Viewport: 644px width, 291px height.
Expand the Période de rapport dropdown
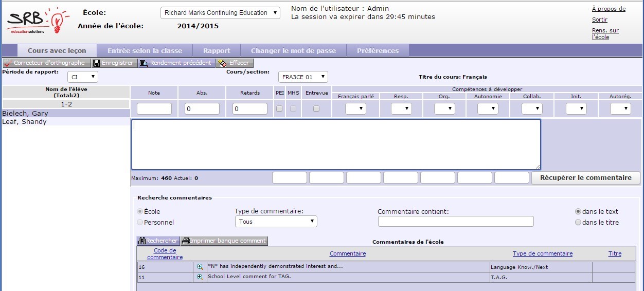pos(83,77)
